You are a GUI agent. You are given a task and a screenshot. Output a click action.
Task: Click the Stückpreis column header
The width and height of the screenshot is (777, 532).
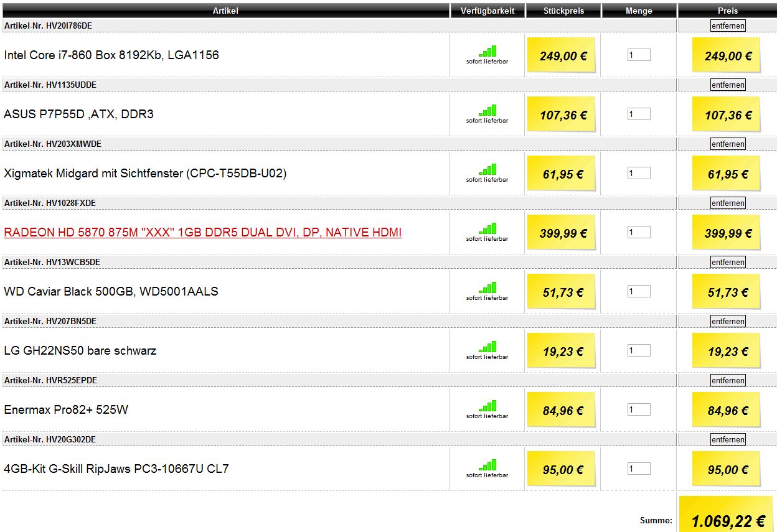pos(563,11)
